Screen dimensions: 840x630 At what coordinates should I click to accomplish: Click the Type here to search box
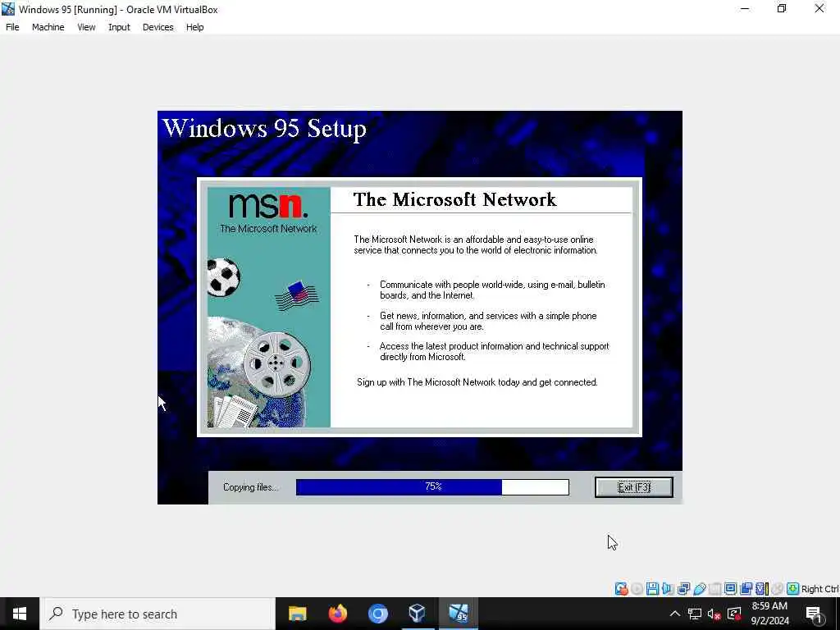157,614
